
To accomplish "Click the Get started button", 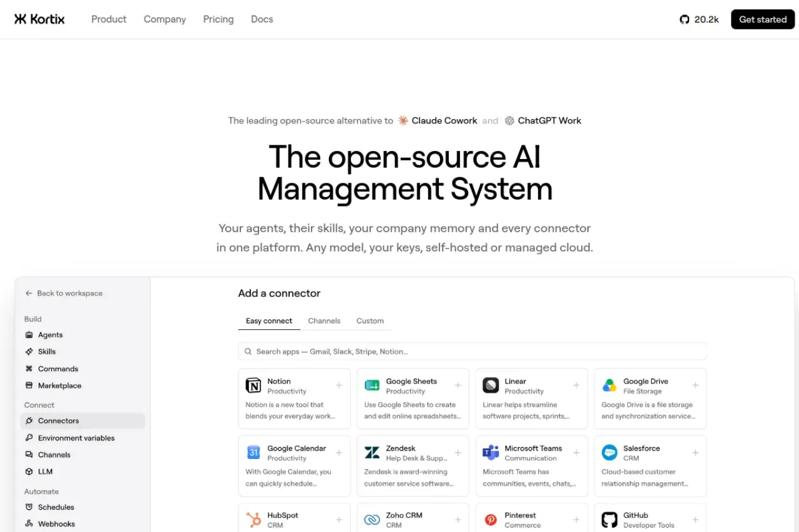I will coord(763,19).
